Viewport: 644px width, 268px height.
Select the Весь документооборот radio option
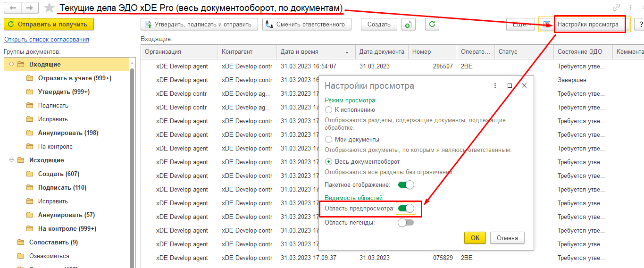329,162
